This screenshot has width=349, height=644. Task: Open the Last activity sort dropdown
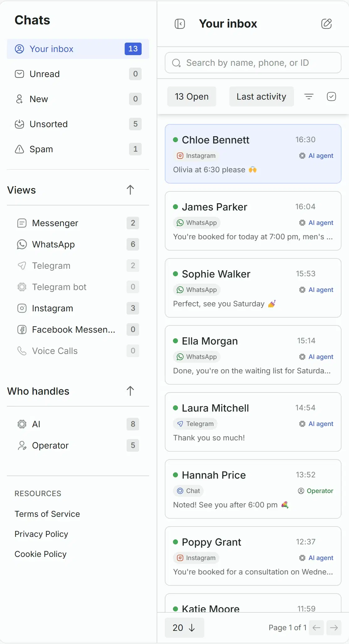click(262, 96)
